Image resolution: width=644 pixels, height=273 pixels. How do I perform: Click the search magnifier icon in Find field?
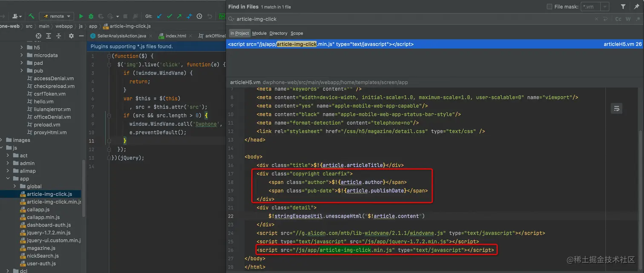[231, 19]
